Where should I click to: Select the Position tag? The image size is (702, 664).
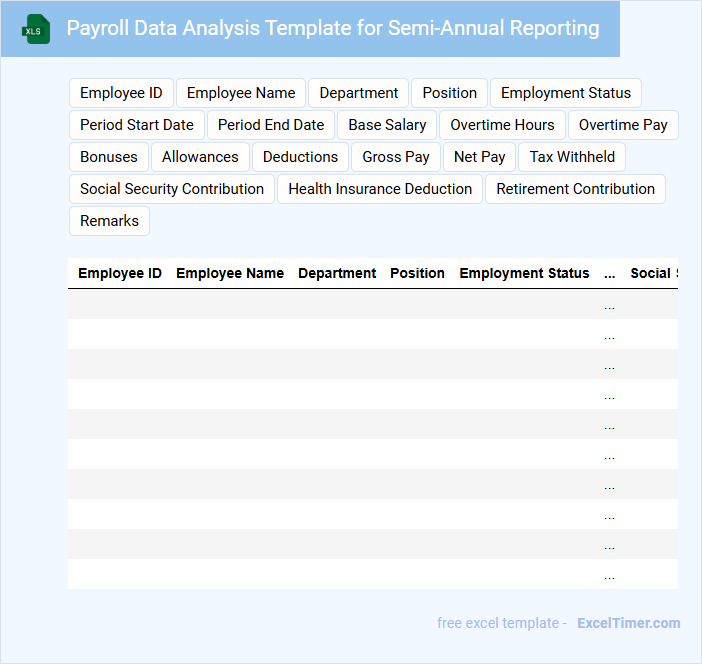click(x=449, y=93)
